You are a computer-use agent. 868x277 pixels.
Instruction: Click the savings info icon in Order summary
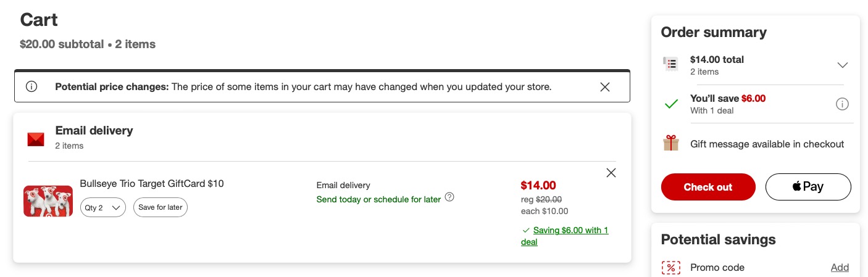pyautogui.click(x=842, y=104)
